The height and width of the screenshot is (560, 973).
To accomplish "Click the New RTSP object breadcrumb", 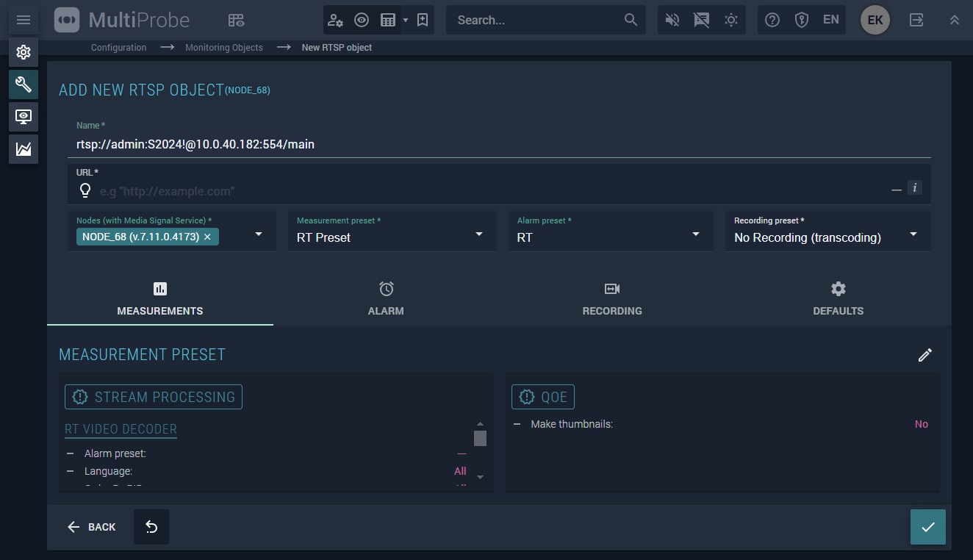I will pos(337,47).
